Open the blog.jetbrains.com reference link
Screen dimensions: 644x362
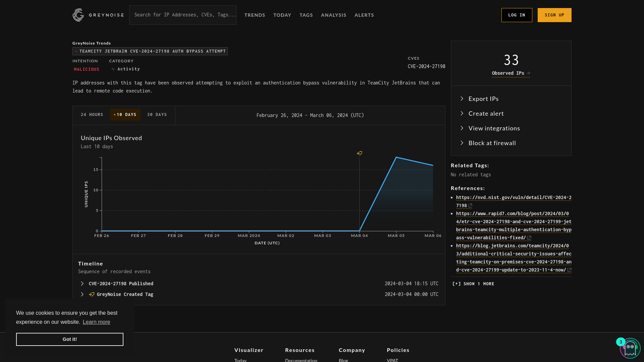point(514,258)
